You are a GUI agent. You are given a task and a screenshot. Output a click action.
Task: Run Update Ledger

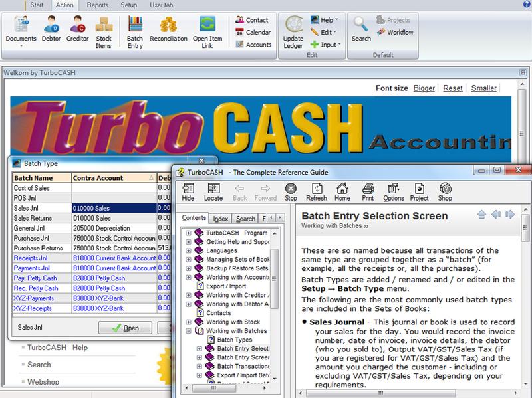[293, 32]
